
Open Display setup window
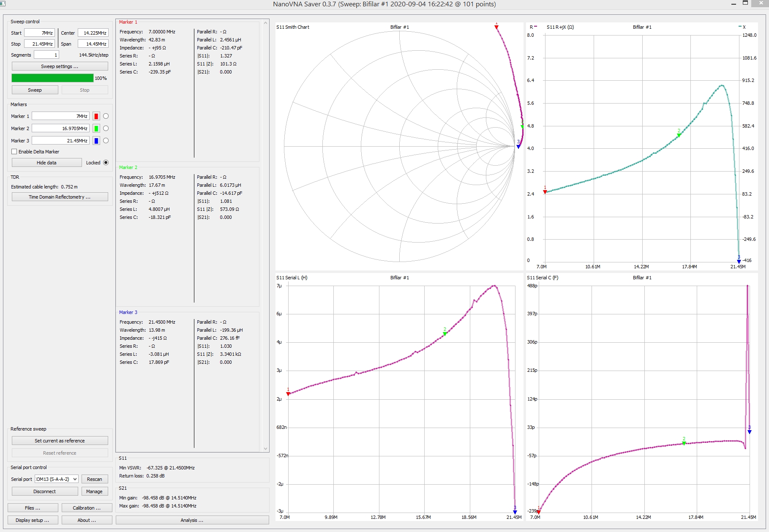click(33, 520)
